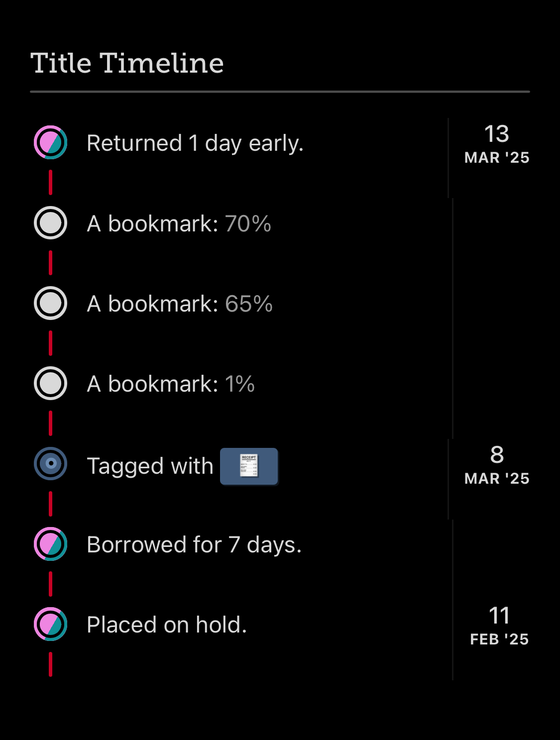
Task: Click the blue tag icon beside Tagged with
Action: click(50, 464)
